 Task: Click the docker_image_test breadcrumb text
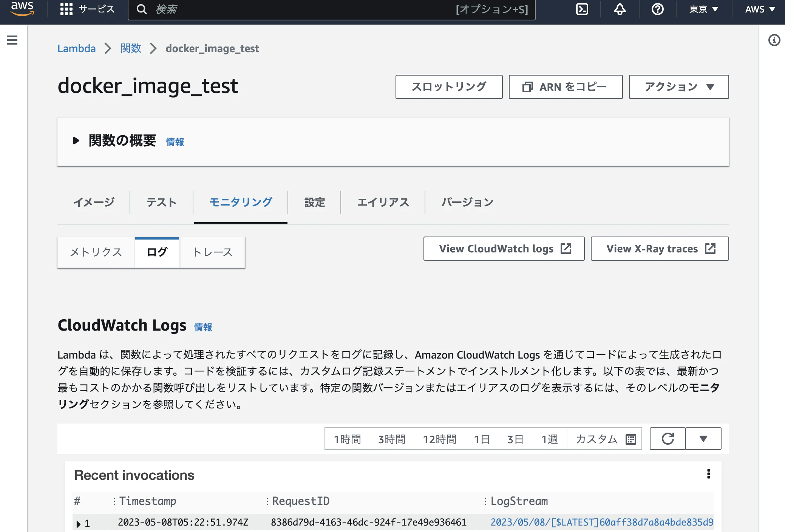(x=212, y=48)
